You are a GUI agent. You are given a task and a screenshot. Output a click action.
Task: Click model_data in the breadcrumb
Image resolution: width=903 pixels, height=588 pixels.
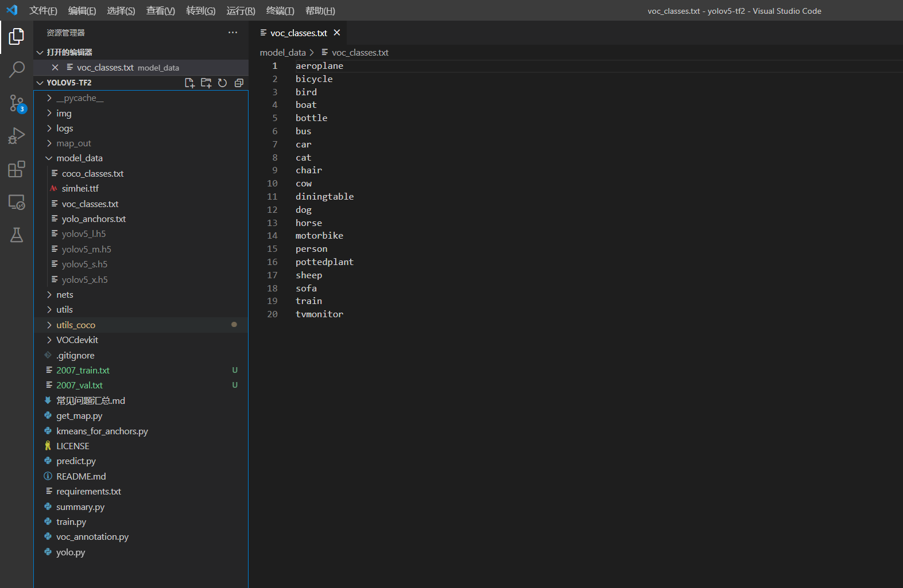coord(283,52)
